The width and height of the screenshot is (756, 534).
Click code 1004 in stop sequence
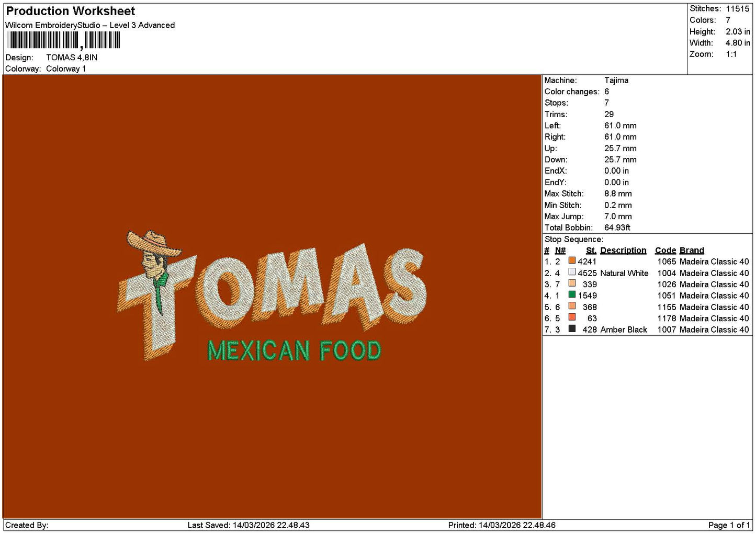tap(667, 273)
